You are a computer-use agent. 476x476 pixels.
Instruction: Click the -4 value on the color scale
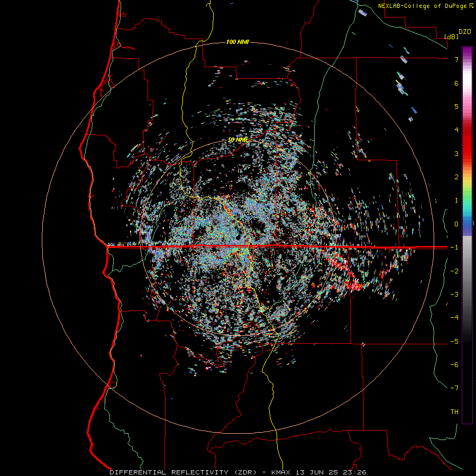point(454,318)
